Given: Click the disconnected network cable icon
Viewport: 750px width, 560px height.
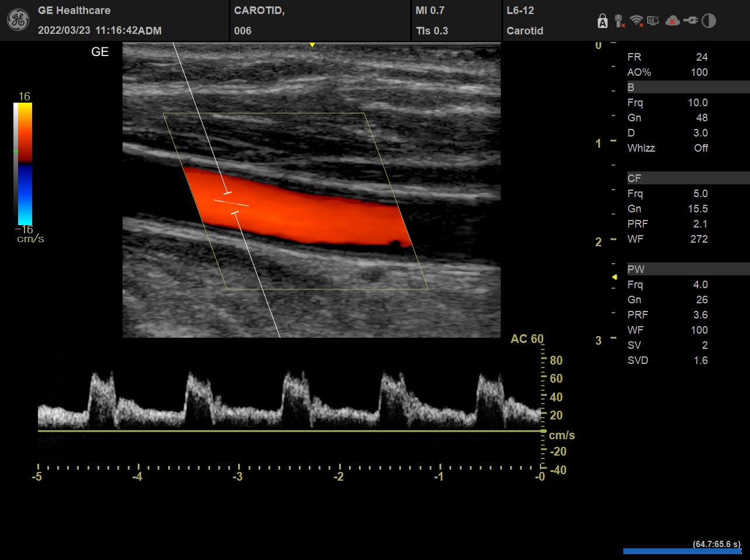Looking at the screenshot, I should tap(620, 22).
